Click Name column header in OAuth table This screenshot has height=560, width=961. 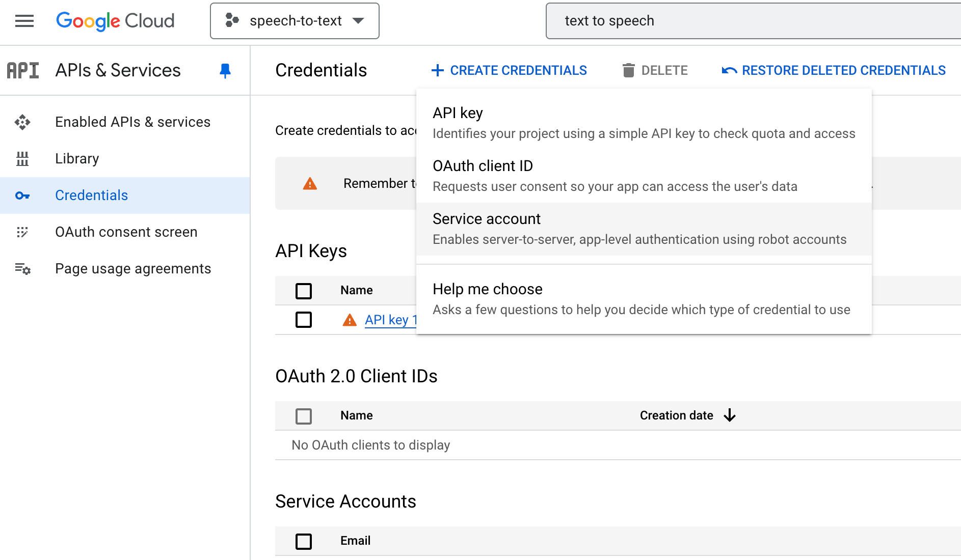357,415
